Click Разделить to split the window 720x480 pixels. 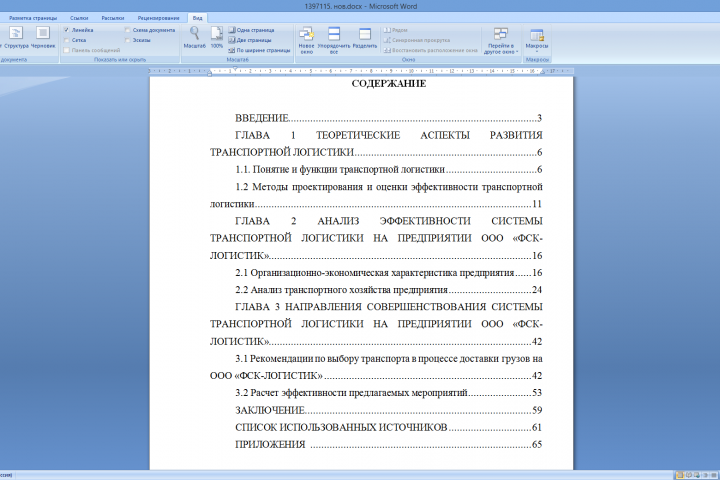(x=365, y=37)
